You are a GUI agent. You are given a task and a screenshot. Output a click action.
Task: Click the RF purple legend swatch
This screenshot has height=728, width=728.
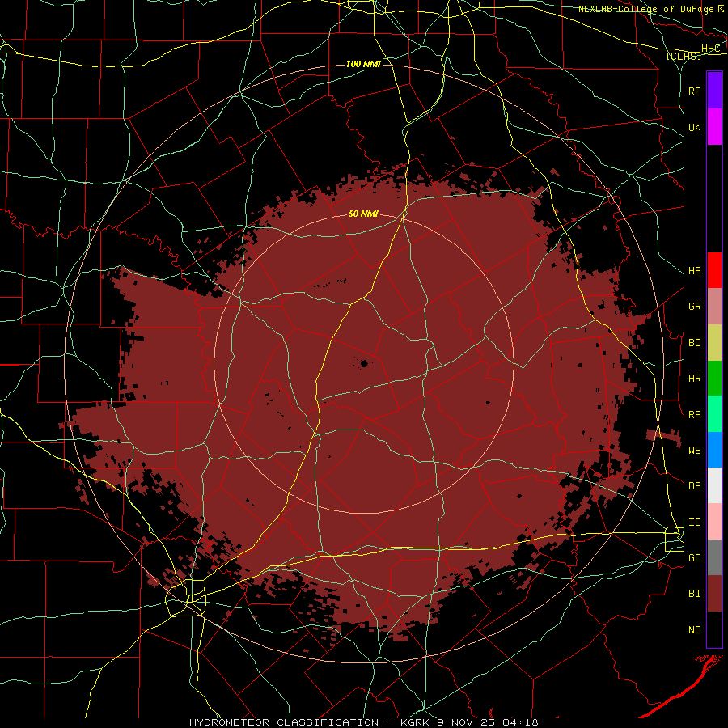pos(714,91)
